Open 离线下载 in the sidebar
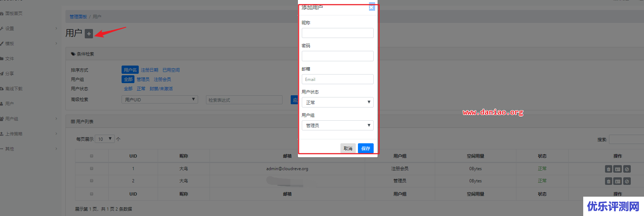This screenshot has width=644, height=216. 14,89
